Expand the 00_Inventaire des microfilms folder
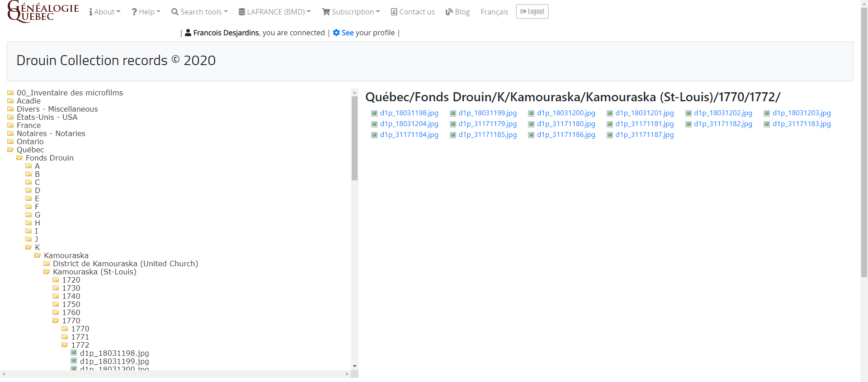Screen dimensions: 868x382 [x=70, y=93]
